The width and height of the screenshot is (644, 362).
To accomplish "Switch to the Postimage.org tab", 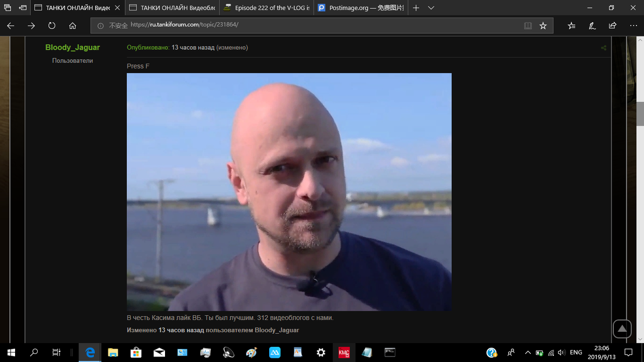I will (360, 8).
